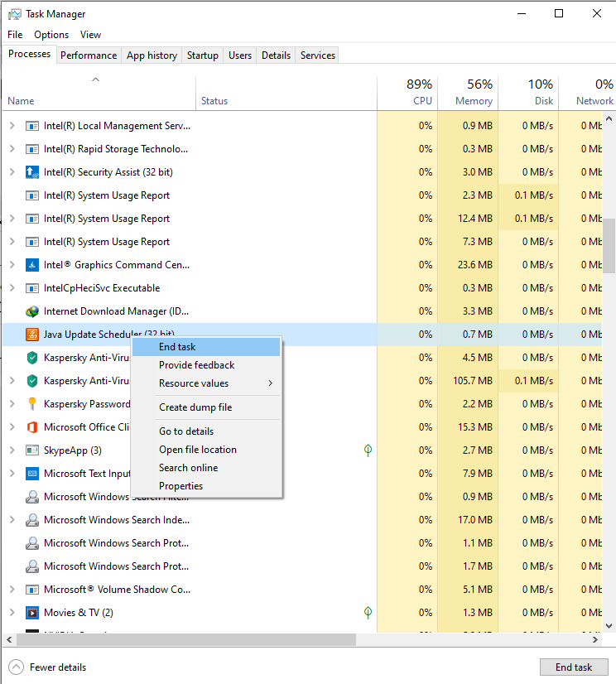Click the Microsoft Text Input keyboard icon
616x684 pixels.
[x=31, y=474]
